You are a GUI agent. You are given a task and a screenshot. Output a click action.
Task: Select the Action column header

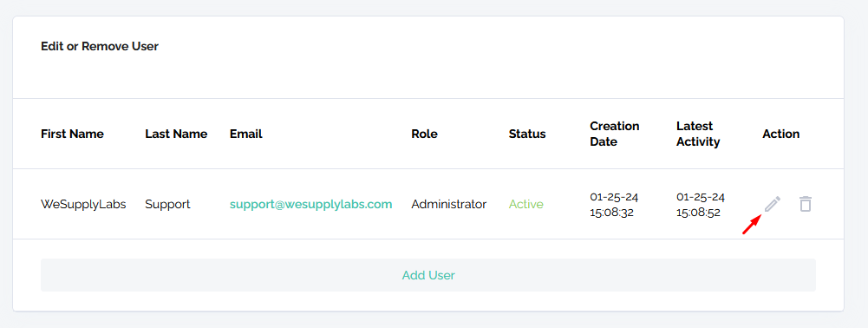click(x=781, y=134)
